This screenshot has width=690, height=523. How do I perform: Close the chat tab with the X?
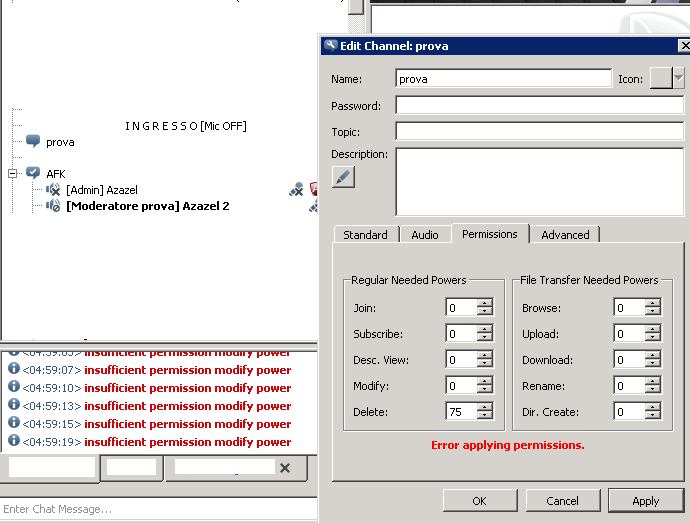(285, 468)
